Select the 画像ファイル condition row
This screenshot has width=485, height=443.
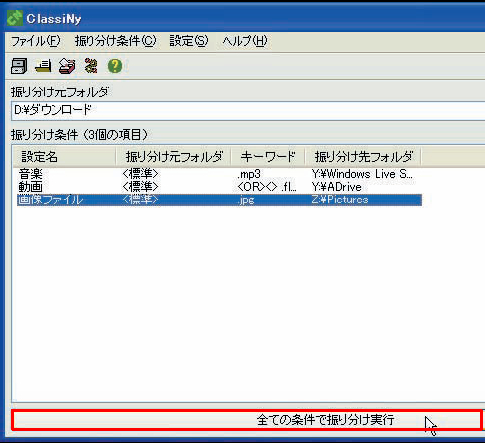pyautogui.click(x=219, y=200)
